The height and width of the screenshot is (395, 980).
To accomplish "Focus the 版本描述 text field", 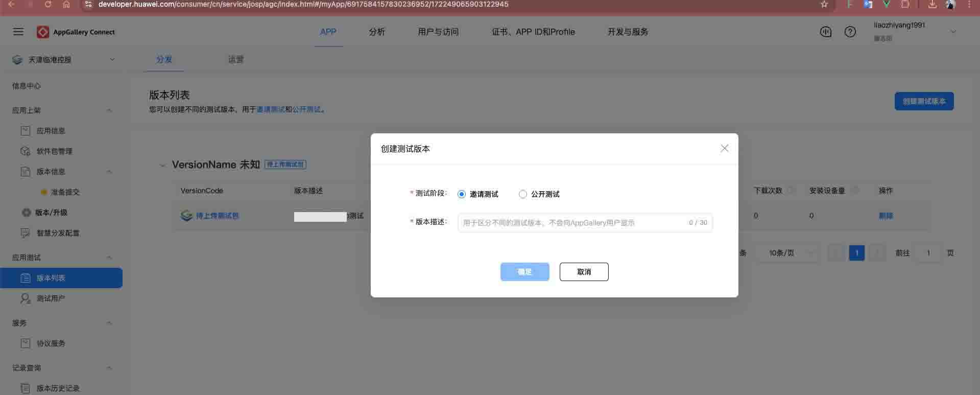I will pos(572,223).
